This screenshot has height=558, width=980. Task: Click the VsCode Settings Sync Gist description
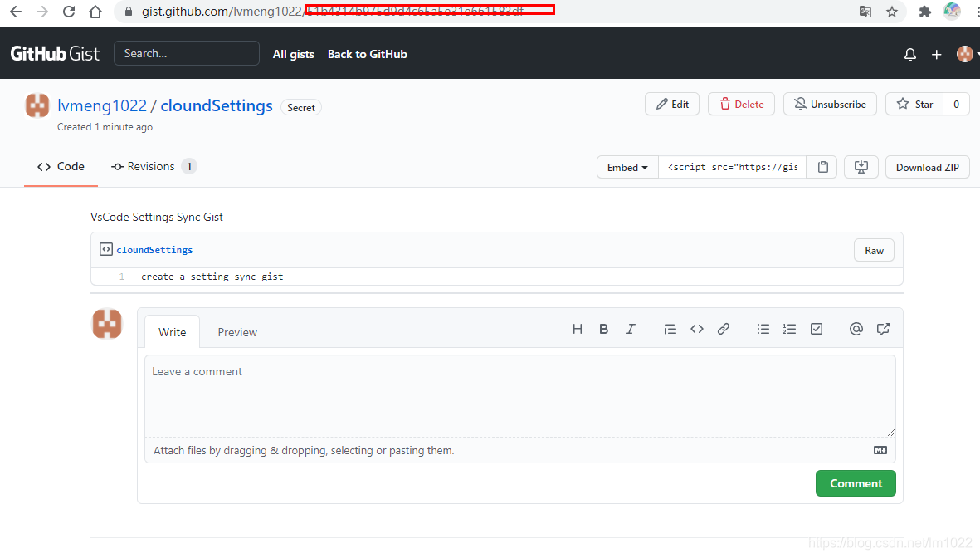pos(157,217)
